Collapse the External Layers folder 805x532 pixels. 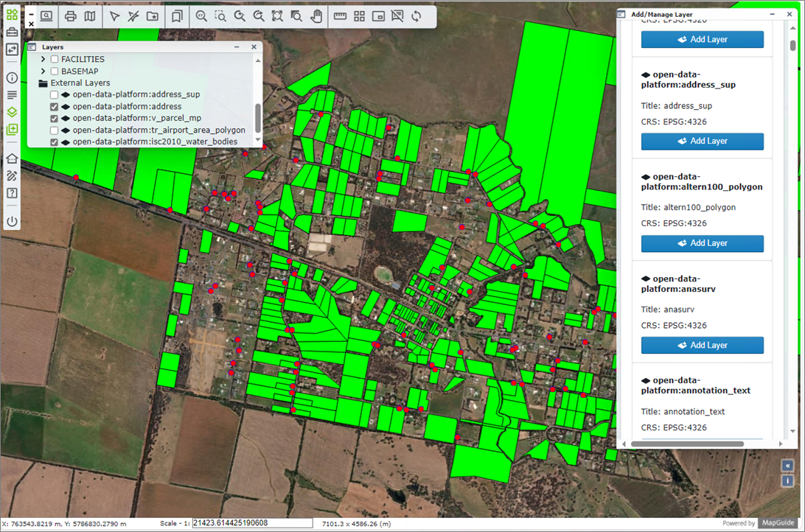pos(43,83)
